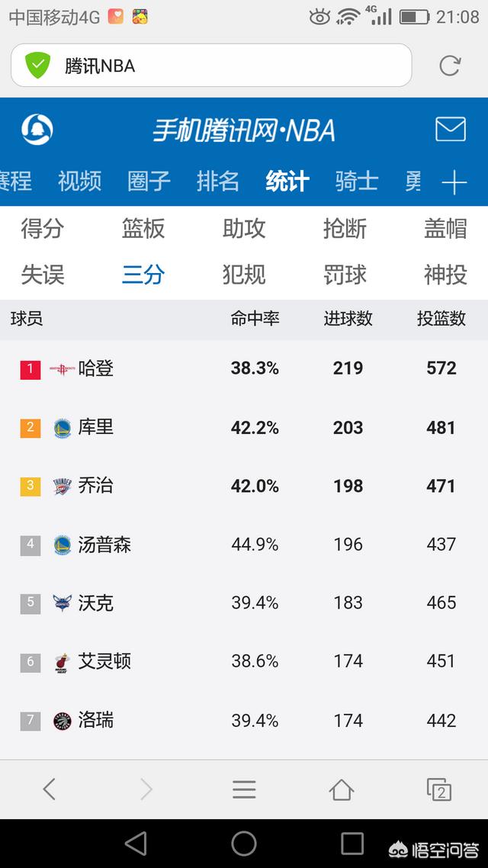Viewport: 488px width, 868px height.
Task: Tap the 腾讯NBA address bar field
Action: click(221, 66)
